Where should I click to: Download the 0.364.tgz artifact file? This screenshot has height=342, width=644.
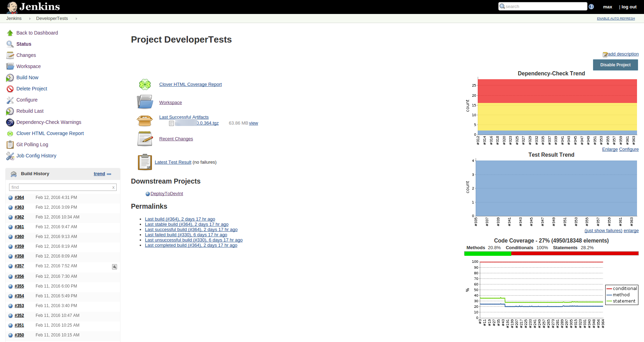[x=197, y=123]
